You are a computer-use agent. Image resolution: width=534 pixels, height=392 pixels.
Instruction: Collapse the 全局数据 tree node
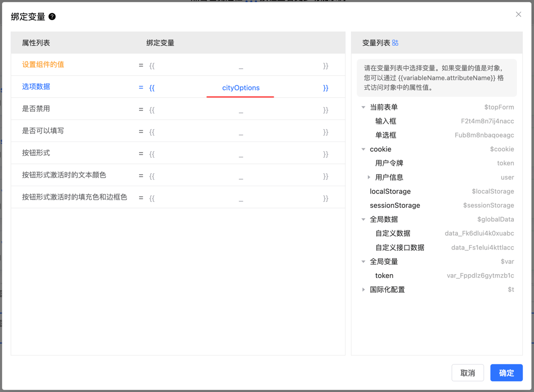(x=364, y=220)
